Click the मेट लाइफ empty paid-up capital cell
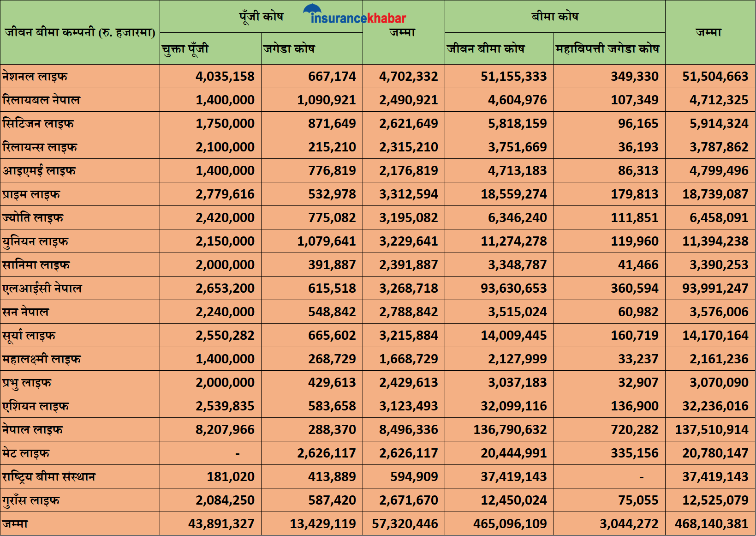The height and width of the screenshot is (536, 756). click(x=237, y=453)
